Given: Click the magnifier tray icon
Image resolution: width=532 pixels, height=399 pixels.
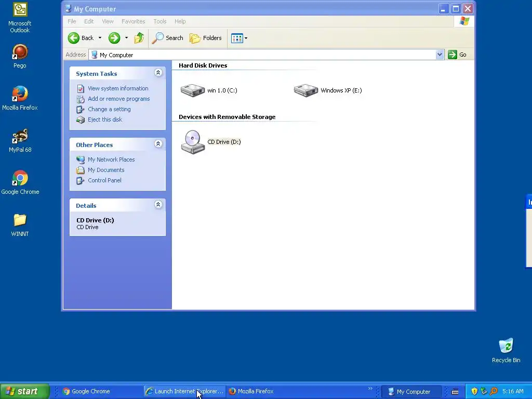Looking at the screenshot, I should pyautogui.click(x=494, y=392).
